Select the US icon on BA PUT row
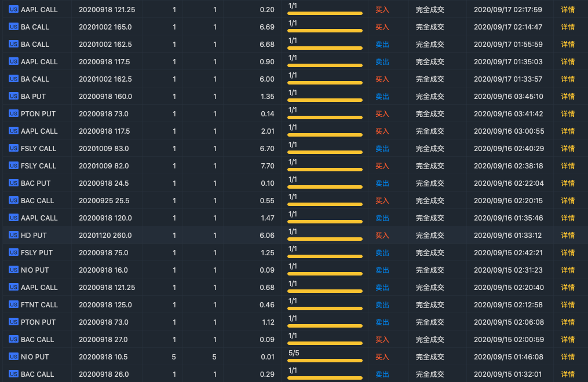The height and width of the screenshot is (382, 588). pyautogui.click(x=13, y=96)
